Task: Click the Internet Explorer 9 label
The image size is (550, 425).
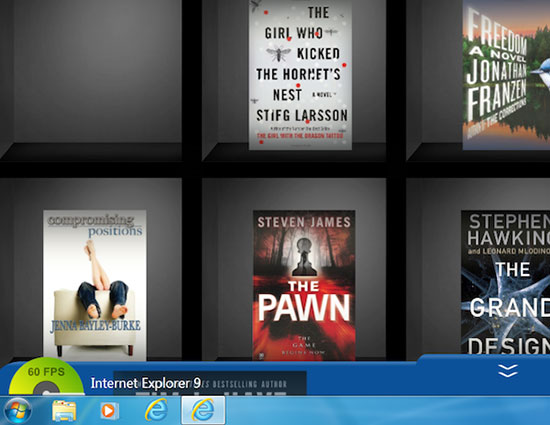Action: pyautogui.click(x=146, y=383)
